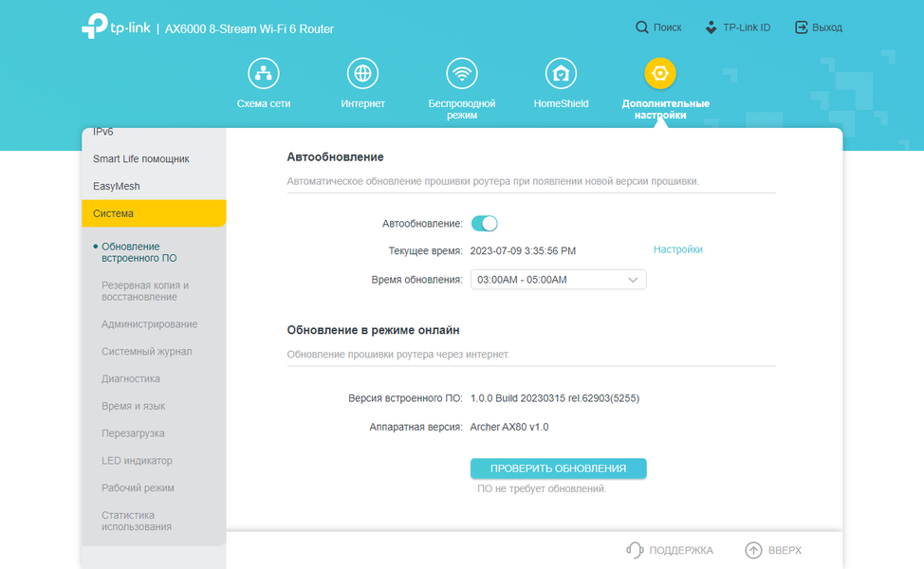Click the Поиск magnifier icon

[641, 28]
